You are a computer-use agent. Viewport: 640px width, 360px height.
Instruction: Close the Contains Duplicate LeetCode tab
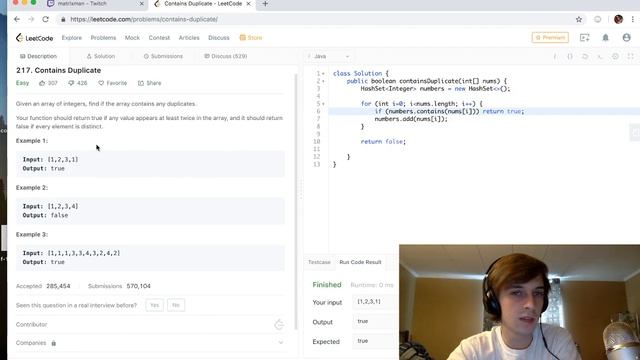[248, 4]
